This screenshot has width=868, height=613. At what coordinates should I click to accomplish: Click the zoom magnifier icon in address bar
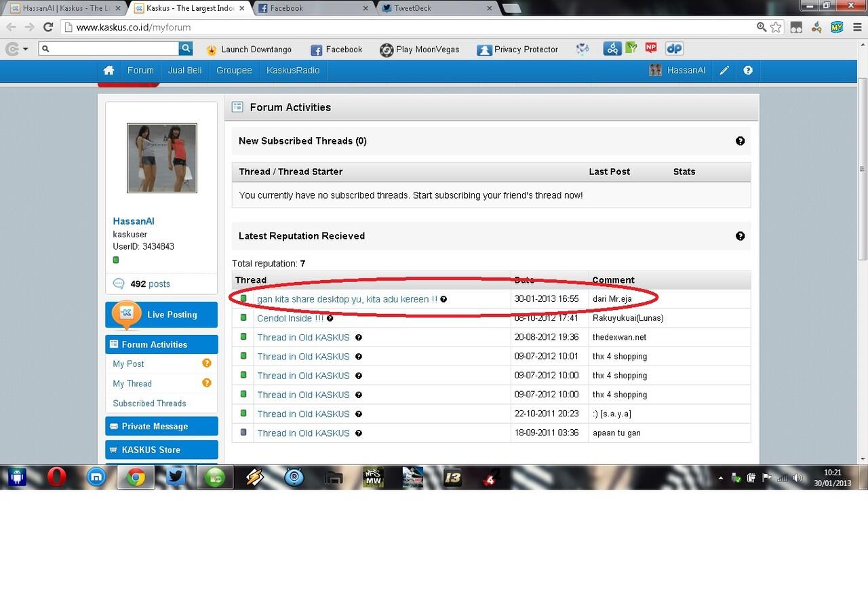click(762, 27)
